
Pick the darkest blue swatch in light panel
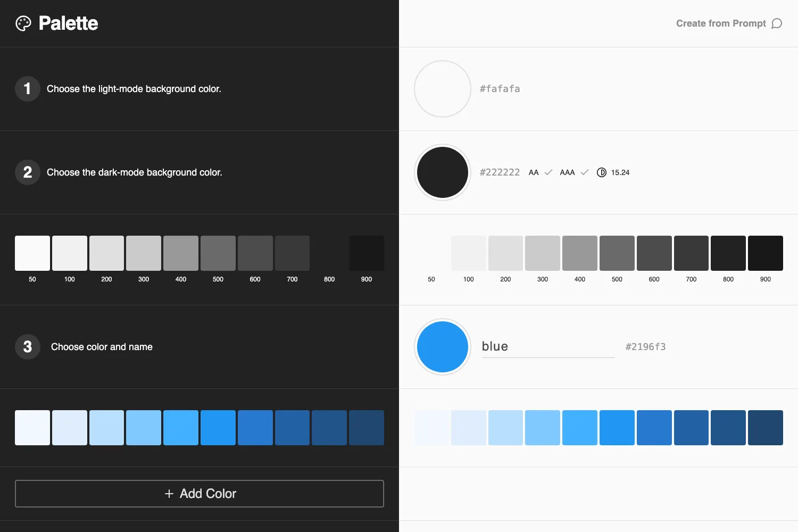point(766,428)
